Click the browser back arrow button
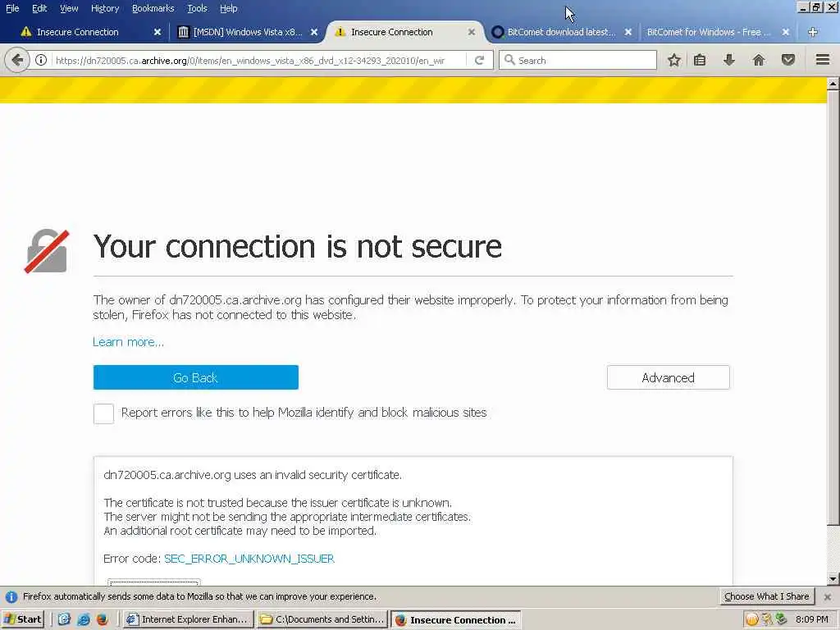840x630 pixels. pyautogui.click(x=17, y=60)
